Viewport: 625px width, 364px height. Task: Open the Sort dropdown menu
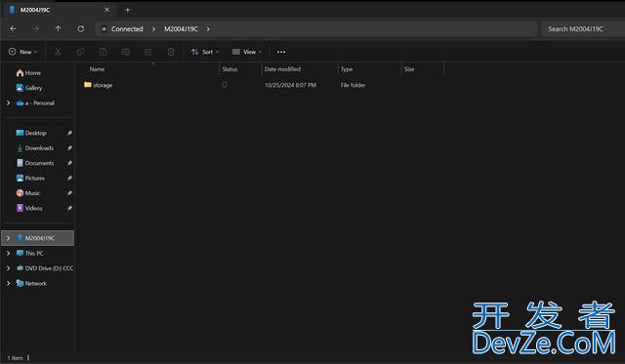pos(205,52)
